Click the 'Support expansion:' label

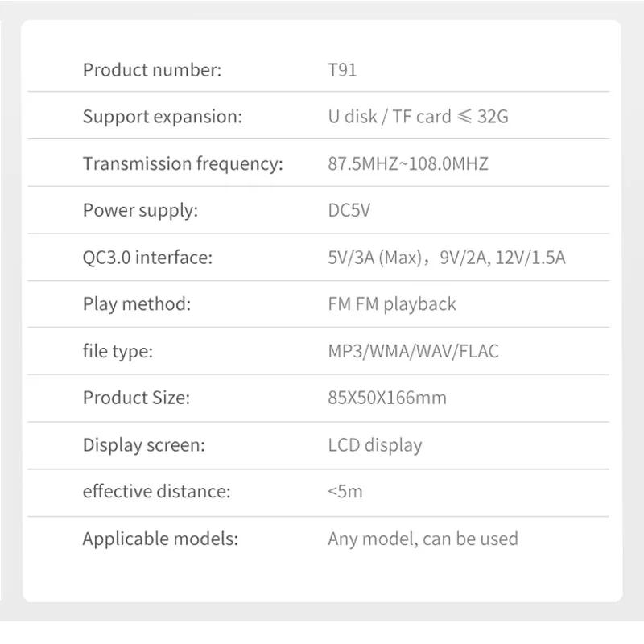click(162, 117)
